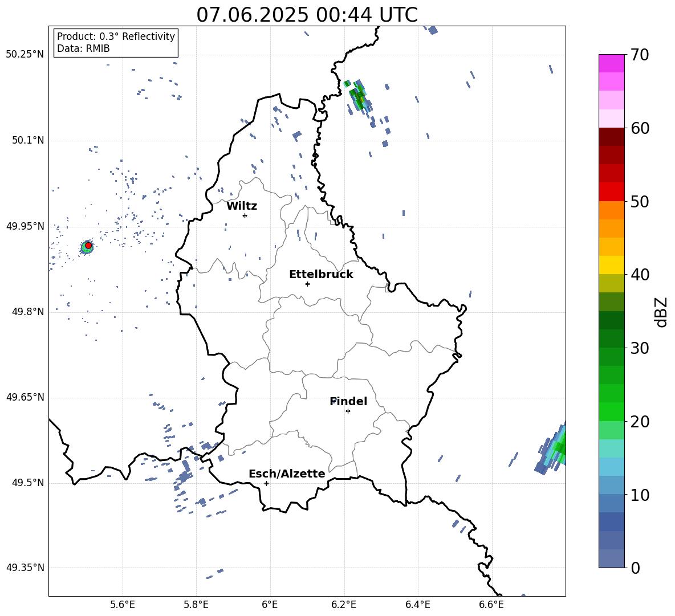Click the Ettelbruck station label
Viewport: 675px width, 616px height.
[321, 275]
